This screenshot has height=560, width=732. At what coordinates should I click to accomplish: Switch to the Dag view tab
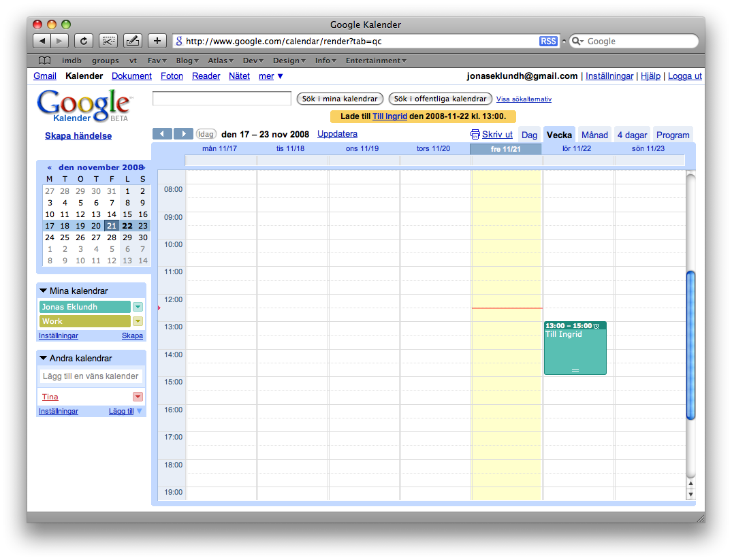[x=529, y=135]
